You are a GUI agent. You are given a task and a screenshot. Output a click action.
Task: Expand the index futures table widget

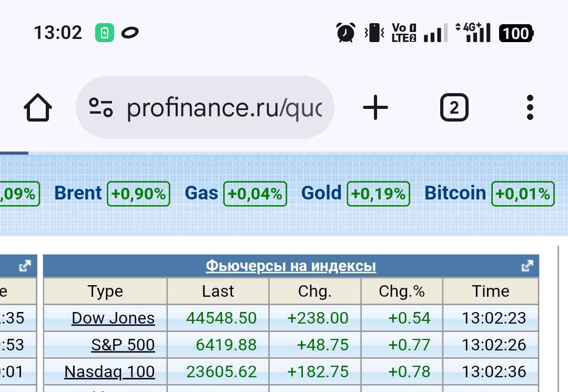[527, 266]
